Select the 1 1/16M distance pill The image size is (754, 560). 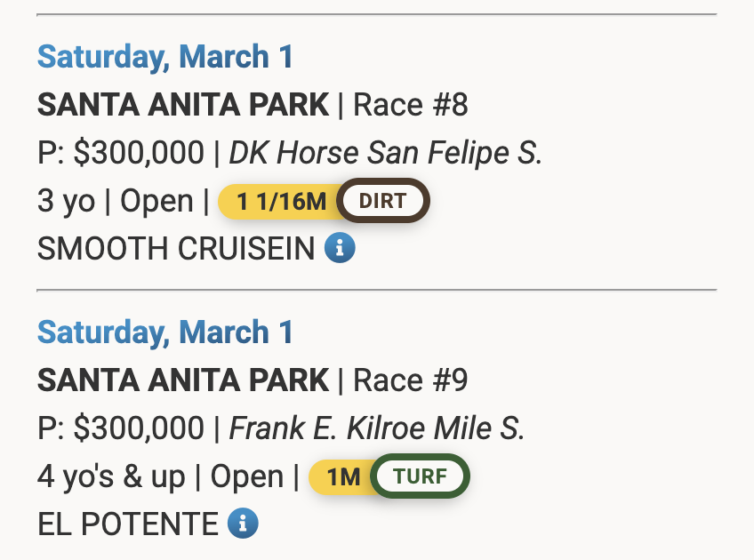pyautogui.click(x=279, y=202)
